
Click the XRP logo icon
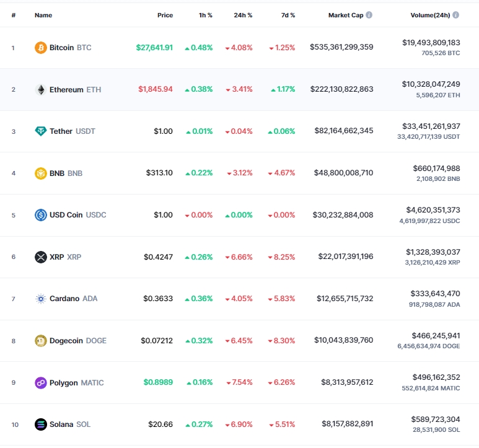coord(41,257)
